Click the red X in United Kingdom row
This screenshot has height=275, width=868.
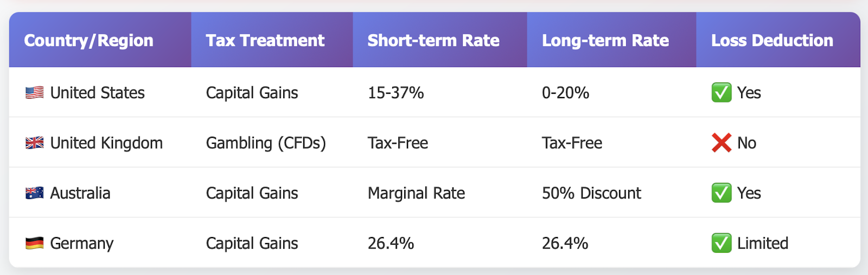(722, 143)
